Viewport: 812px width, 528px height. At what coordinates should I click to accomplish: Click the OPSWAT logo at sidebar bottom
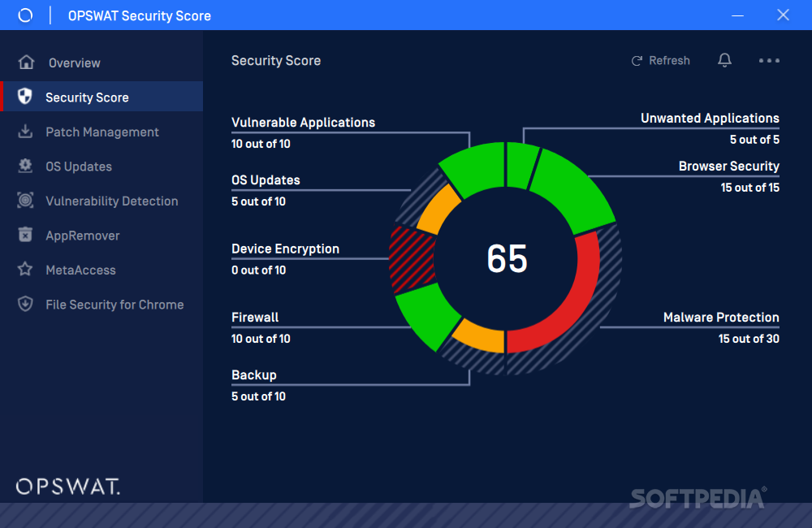[68, 487]
